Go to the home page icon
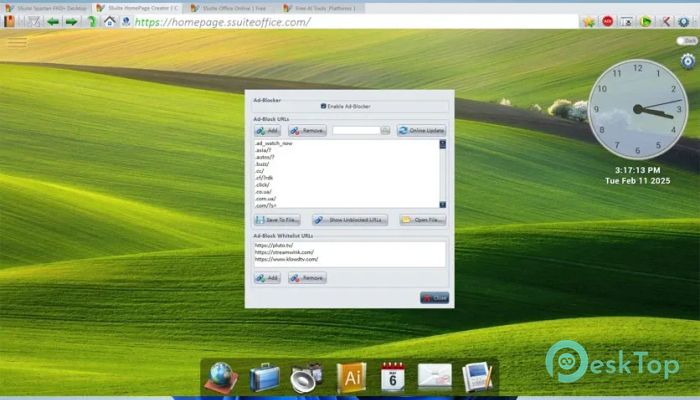 tap(109, 21)
